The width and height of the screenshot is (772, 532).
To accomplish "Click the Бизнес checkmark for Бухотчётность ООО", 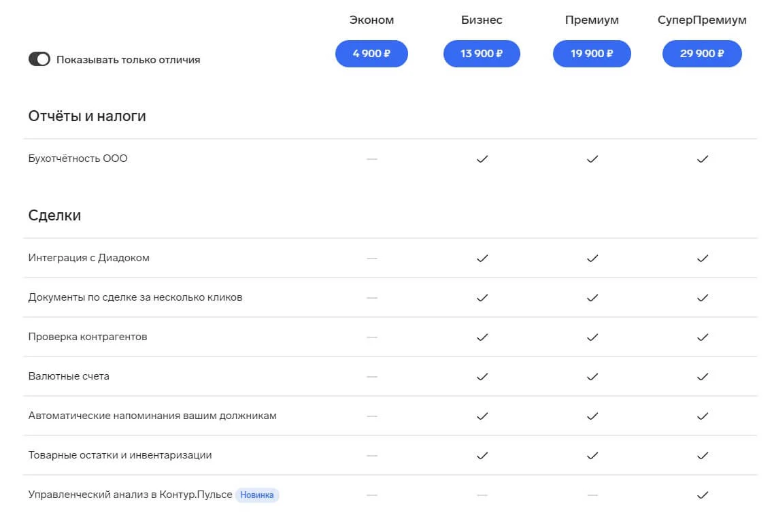I will [x=482, y=159].
